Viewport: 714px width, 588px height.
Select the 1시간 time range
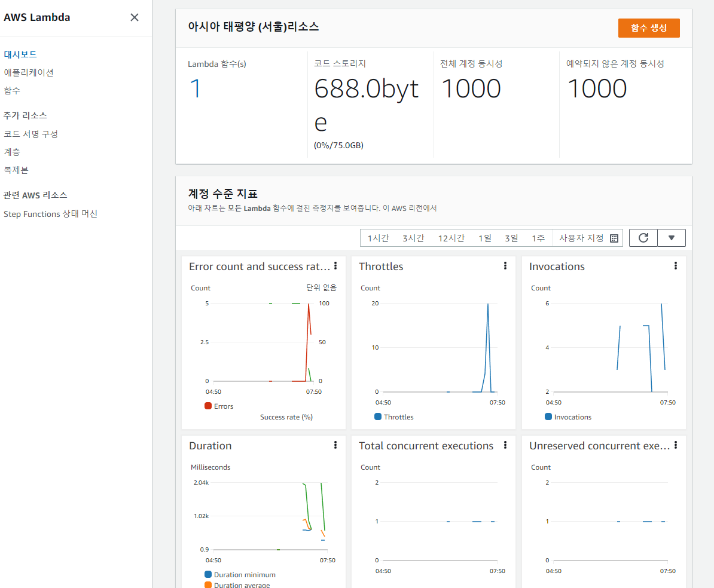378,238
